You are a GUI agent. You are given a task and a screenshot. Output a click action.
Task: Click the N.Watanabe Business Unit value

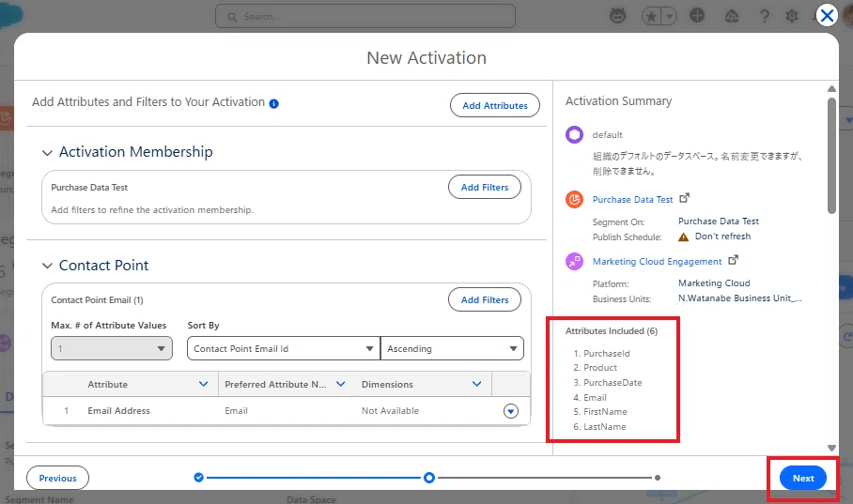coord(740,298)
